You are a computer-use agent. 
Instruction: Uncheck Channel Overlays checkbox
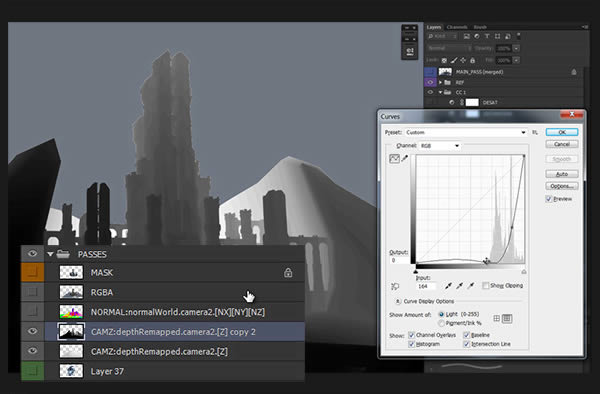coord(411,335)
